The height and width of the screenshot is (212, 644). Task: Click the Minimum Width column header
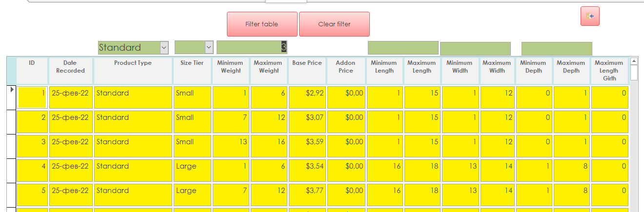[x=460, y=71]
